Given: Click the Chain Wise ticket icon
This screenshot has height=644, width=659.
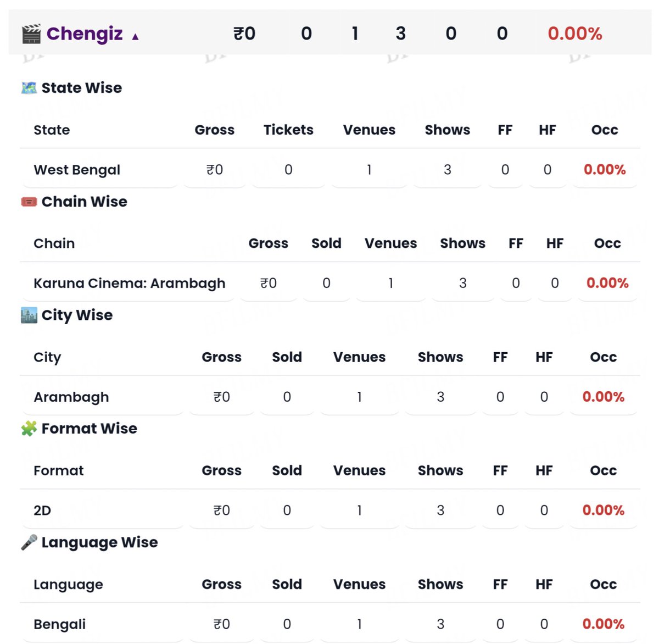Looking at the screenshot, I should 29,202.
